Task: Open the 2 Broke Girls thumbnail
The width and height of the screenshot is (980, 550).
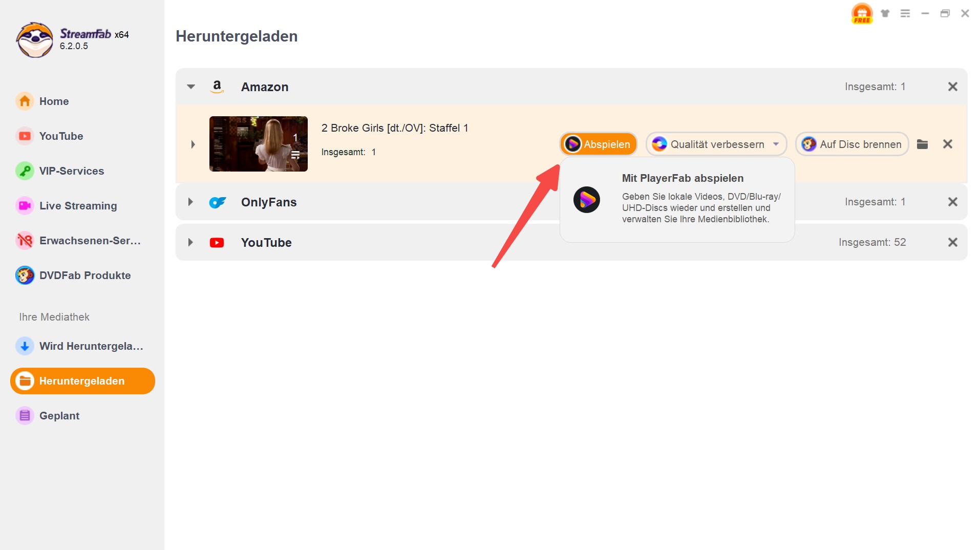Action: pyautogui.click(x=259, y=144)
